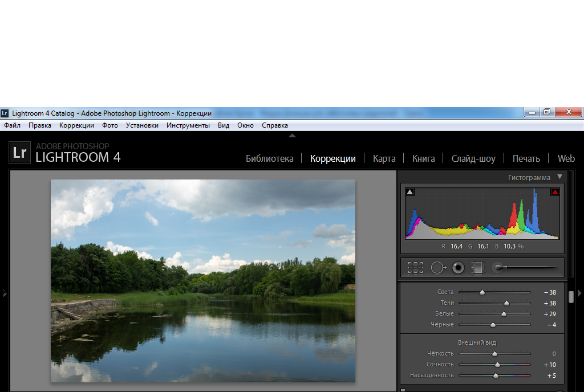Hide the top module panel arrow
Screen dimensions: 584x392
pyautogui.click(x=292, y=136)
